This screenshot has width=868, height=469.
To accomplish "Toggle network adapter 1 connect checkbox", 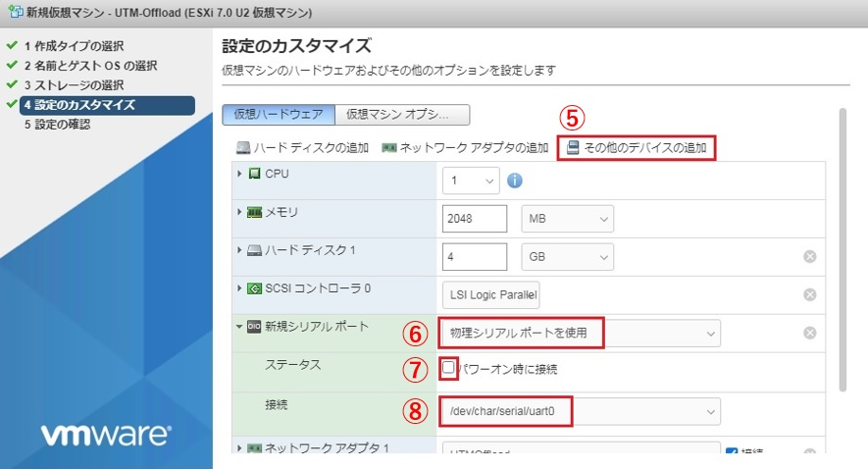I will coord(732,451).
